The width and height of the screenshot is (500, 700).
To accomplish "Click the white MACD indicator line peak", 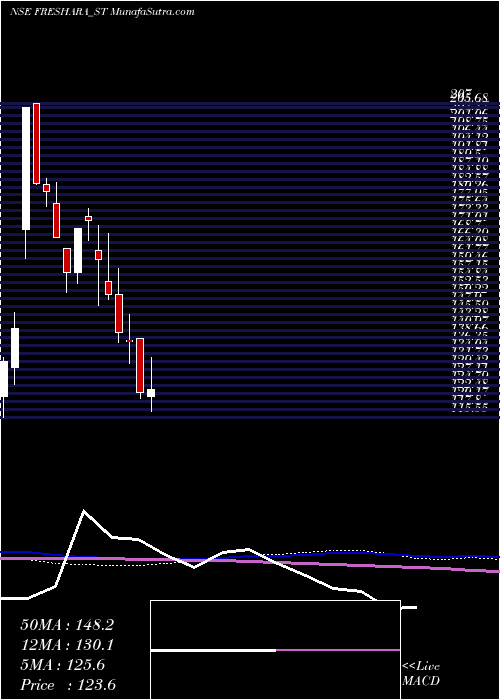I will pos(83,511).
